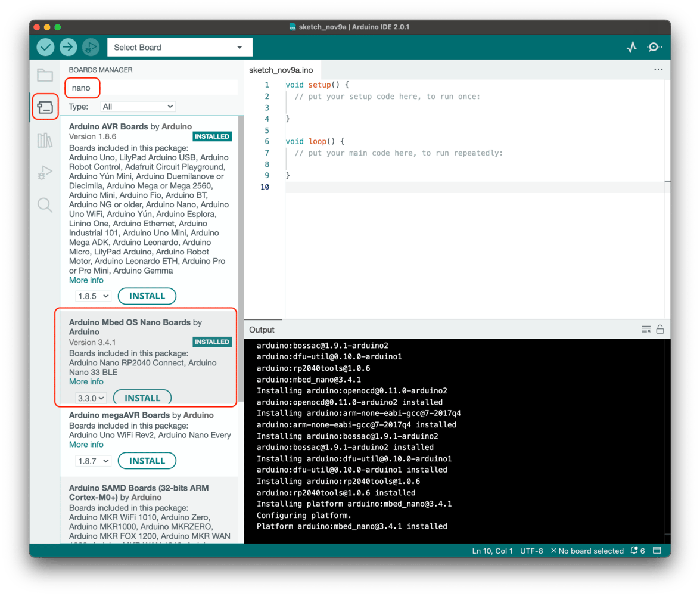The width and height of the screenshot is (700, 596).
Task: Click the void setup() code line
Action: (x=317, y=85)
